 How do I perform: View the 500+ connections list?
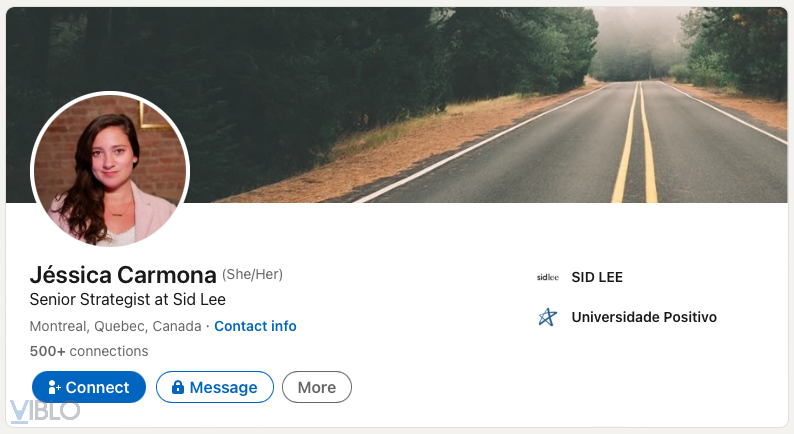tap(89, 351)
